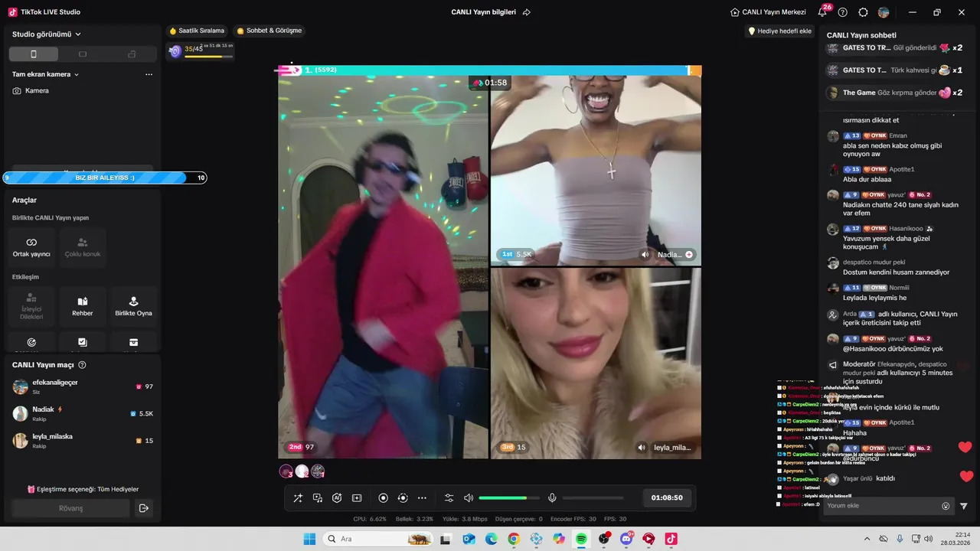Click the Ortak yayıncı co-host tool
Image resolution: width=980 pixels, height=551 pixels.
click(x=31, y=247)
